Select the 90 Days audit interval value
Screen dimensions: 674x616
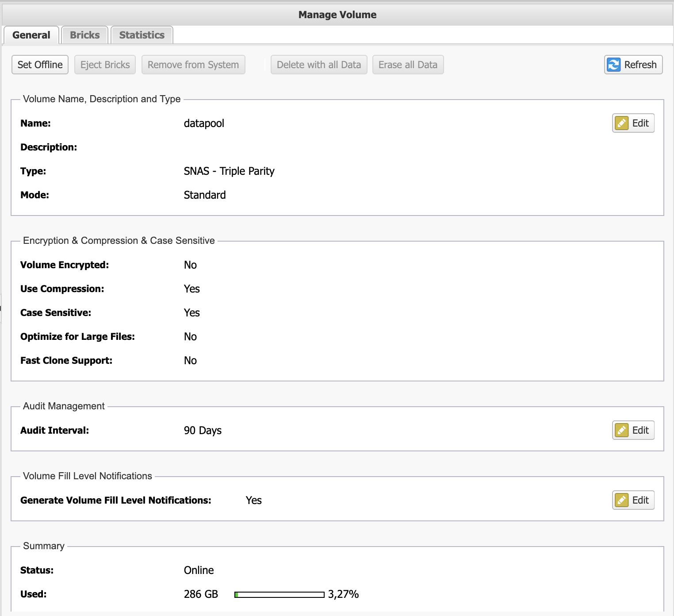click(203, 431)
